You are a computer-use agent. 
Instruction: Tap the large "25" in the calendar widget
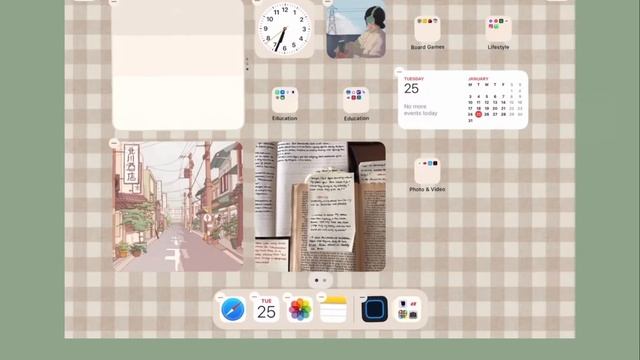[411, 89]
